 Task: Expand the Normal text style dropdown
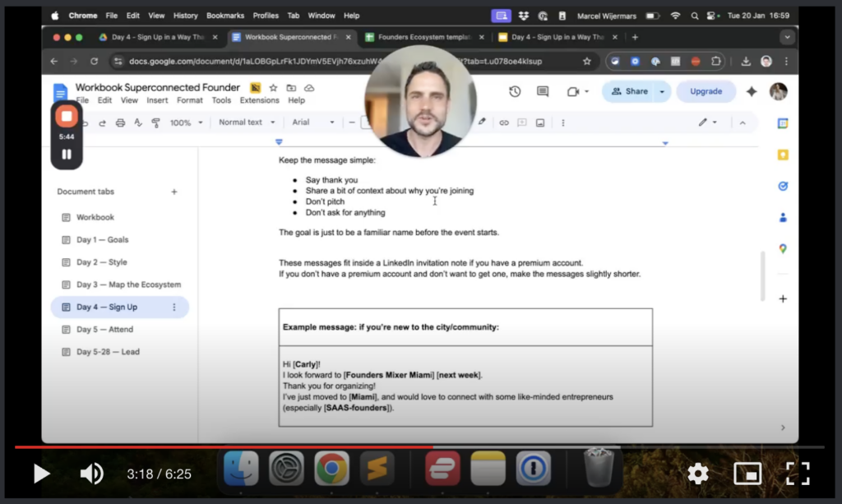(x=246, y=123)
